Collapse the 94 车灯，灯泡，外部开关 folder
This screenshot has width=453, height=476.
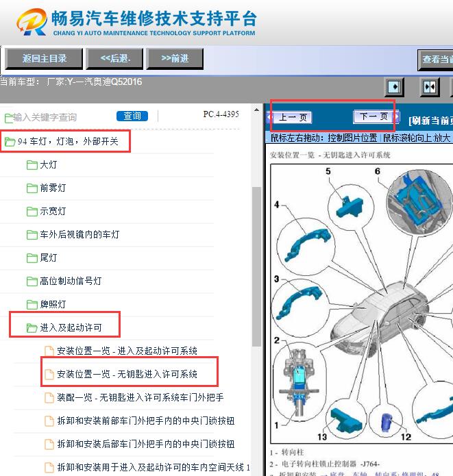[10, 142]
